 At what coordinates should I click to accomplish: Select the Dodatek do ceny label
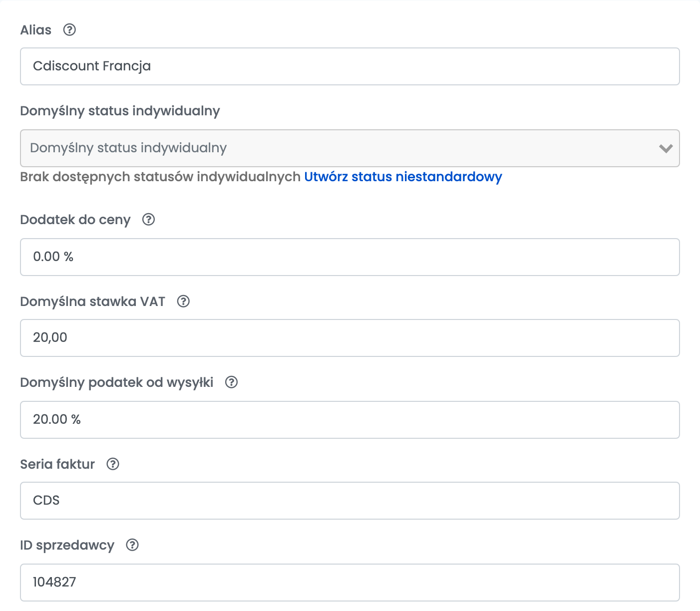(x=75, y=220)
